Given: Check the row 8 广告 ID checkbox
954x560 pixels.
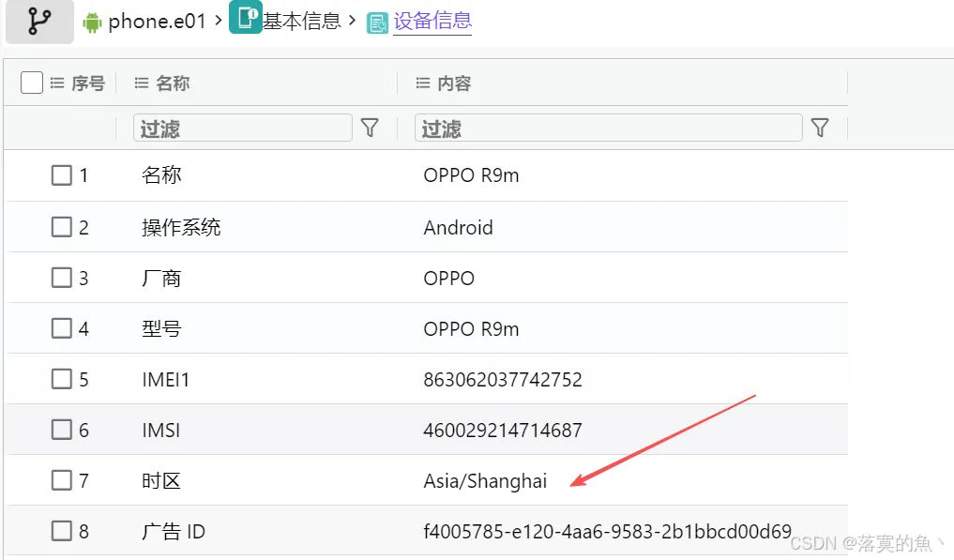Looking at the screenshot, I should pyautogui.click(x=62, y=530).
